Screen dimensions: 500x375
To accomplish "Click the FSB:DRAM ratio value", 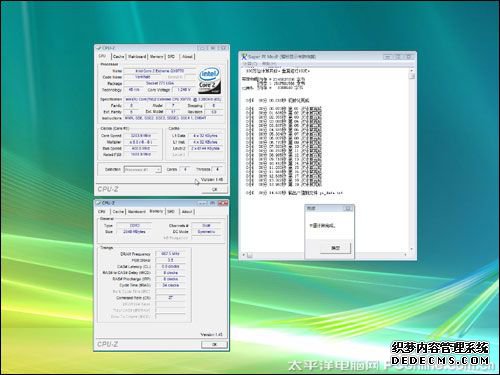I will point(170,260).
